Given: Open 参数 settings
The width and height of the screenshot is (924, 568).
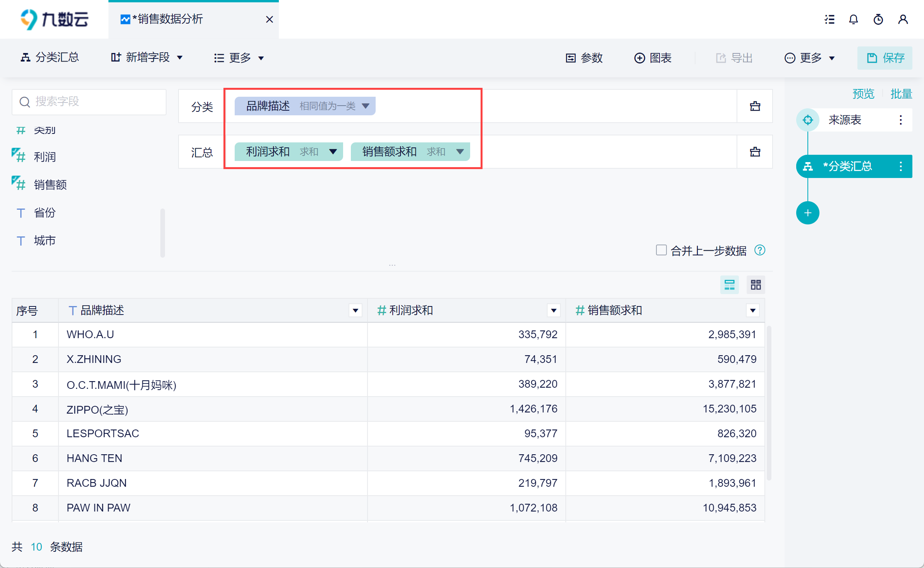Looking at the screenshot, I should (584, 58).
